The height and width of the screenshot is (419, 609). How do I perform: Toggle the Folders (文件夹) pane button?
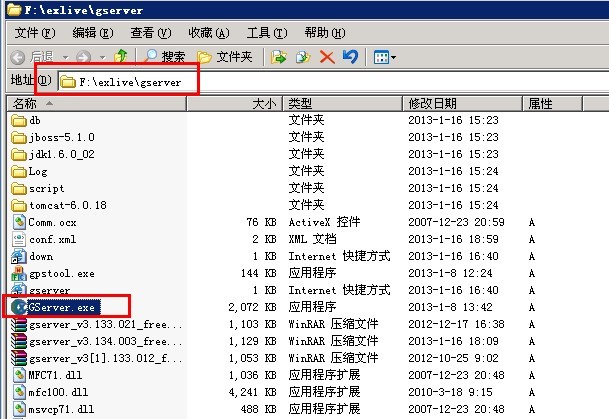226,57
